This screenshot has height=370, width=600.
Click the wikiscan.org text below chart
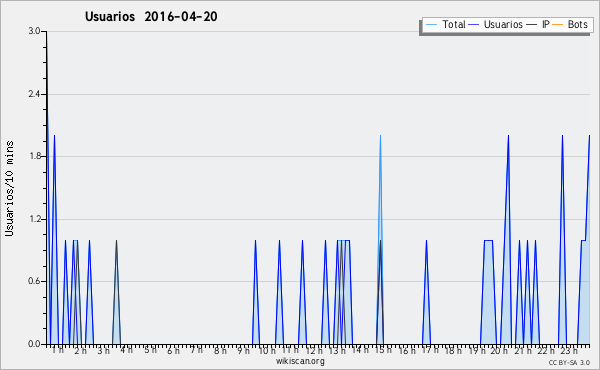coord(300,361)
